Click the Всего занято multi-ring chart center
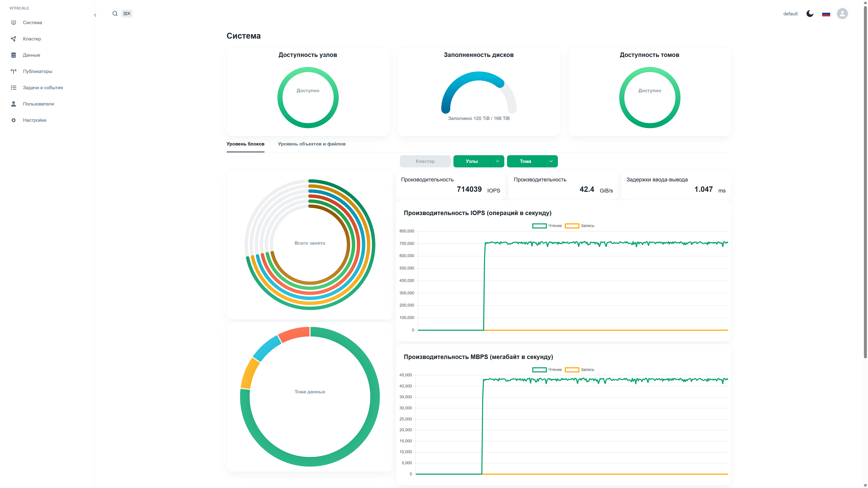 point(310,243)
